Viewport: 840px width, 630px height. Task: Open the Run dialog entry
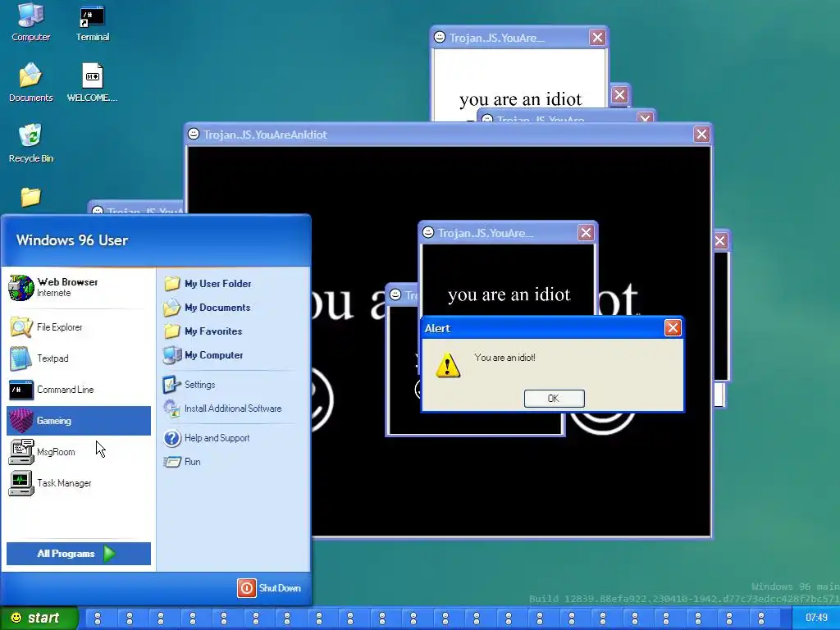tap(182, 462)
